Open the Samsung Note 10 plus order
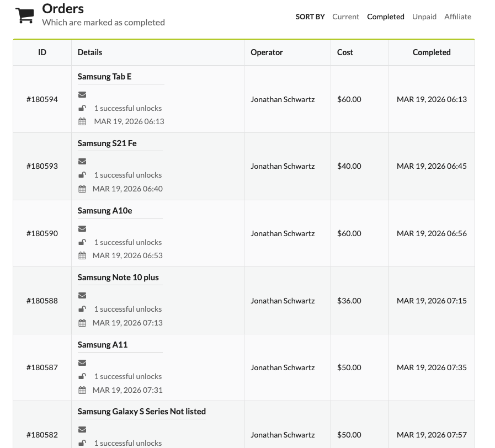The image size is (495, 448). pyautogui.click(x=118, y=278)
